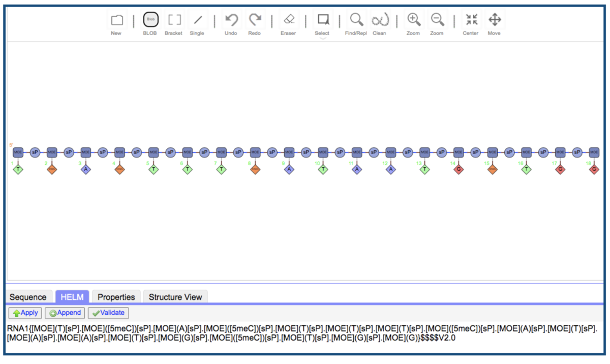610x364 pixels.
Task: Center the structure in the canvas
Action: point(471,20)
